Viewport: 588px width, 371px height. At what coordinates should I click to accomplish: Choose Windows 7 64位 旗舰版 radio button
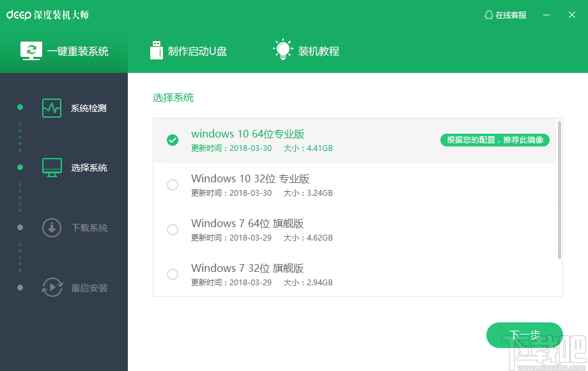coord(172,229)
